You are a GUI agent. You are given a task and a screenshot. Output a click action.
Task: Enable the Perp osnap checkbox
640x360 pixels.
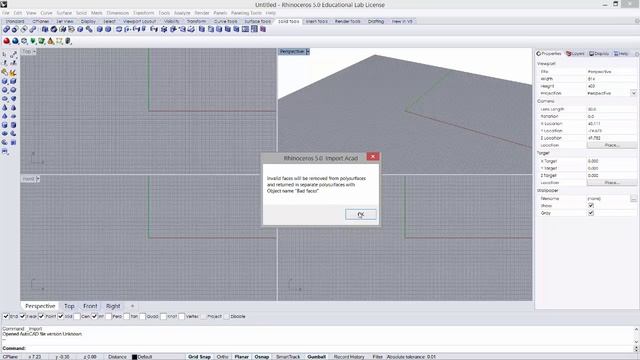(x=109, y=316)
